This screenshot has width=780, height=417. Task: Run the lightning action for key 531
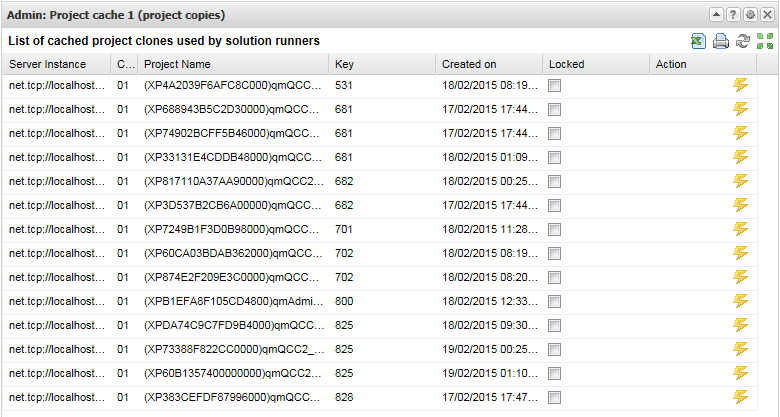click(x=740, y=85)
